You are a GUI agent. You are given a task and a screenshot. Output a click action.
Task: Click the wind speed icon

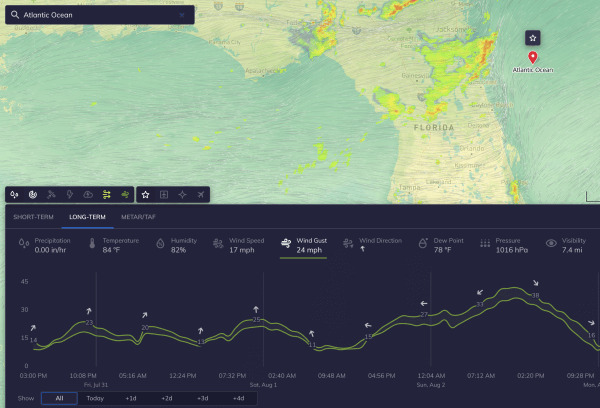click(x=218, y=243)
